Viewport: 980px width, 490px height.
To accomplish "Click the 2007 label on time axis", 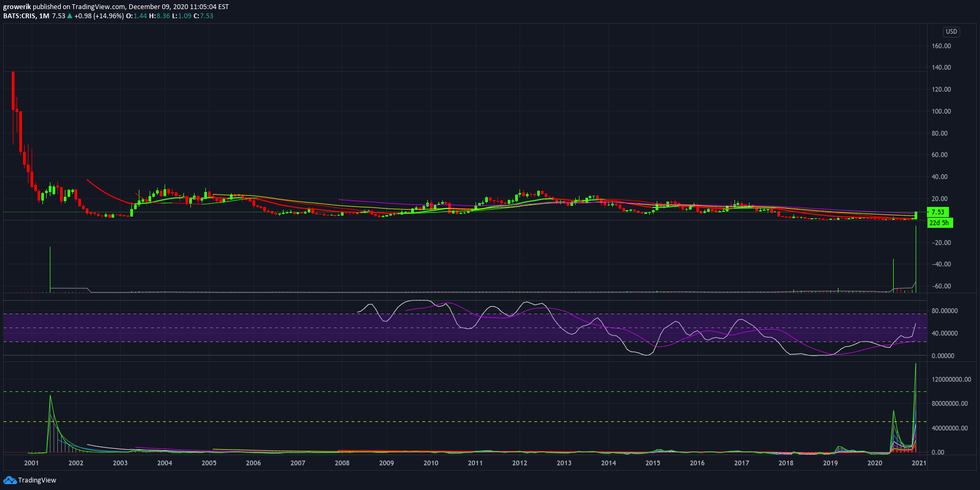I will pos(298,463).
